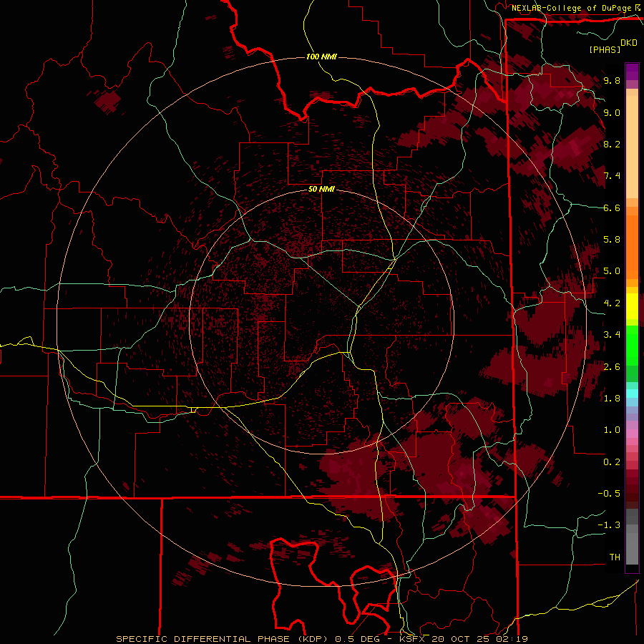The height and width of the screenshot is (644, 644).
Task: Click the 3.4 scale value
Action: (x=612, y=335)
